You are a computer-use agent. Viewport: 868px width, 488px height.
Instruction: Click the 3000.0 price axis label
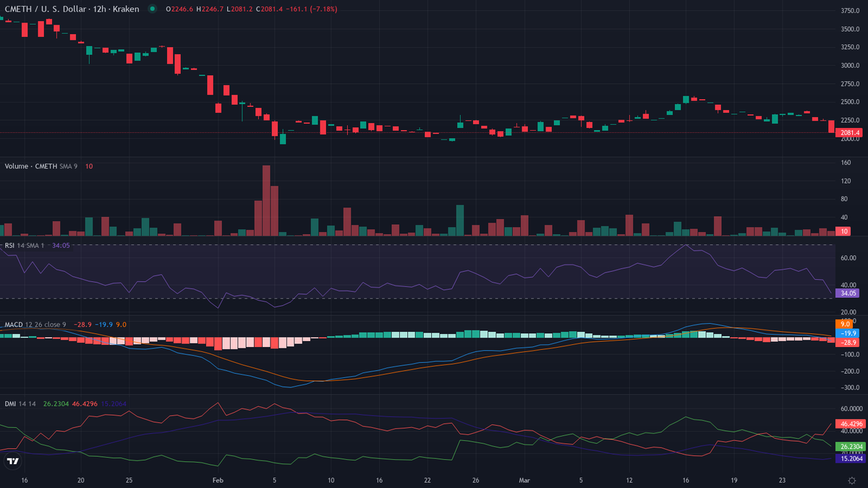pyautogui.click(x=851, y=66)
